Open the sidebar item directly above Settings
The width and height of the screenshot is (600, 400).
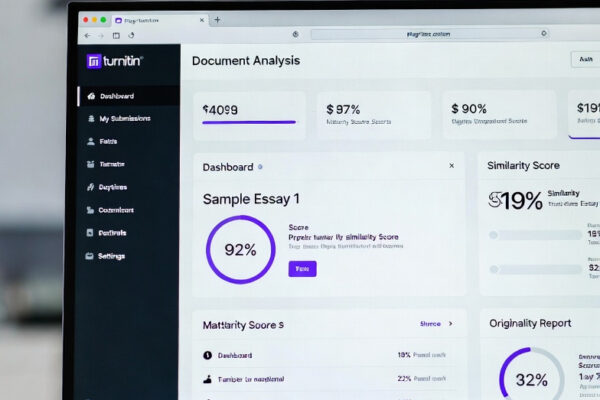(111, 233)
